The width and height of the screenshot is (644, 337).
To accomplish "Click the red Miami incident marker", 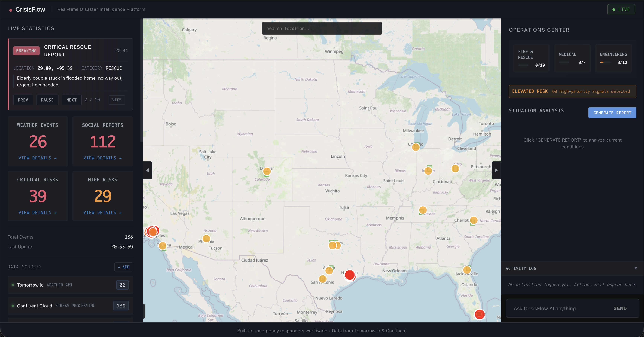I will 479,314.
